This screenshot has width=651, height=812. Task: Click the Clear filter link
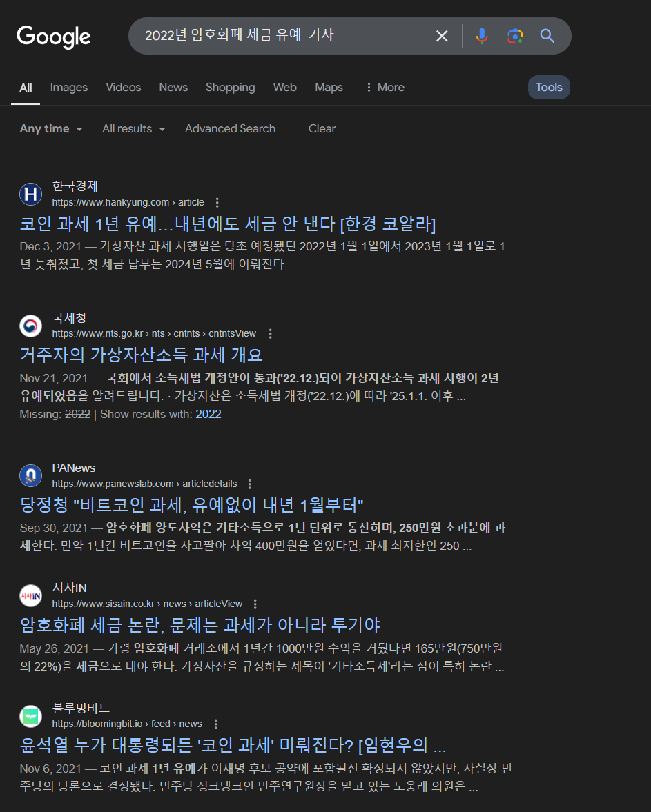[322, 129]
